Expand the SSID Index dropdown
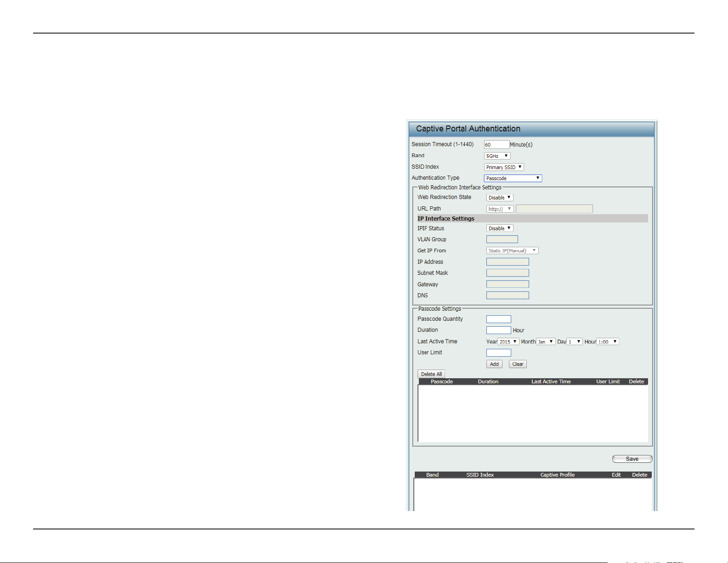Image resolution: width=728 pixels, height=563 pixels. click(504, 167)
